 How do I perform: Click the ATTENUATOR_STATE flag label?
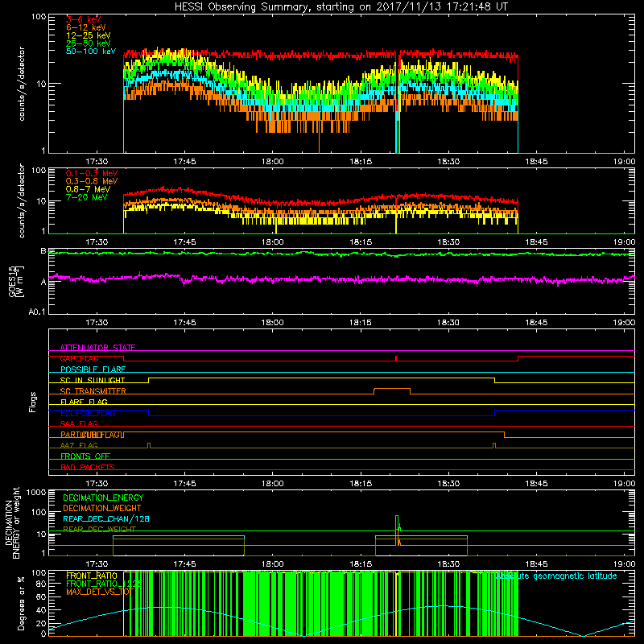click(x=97, y=348)
